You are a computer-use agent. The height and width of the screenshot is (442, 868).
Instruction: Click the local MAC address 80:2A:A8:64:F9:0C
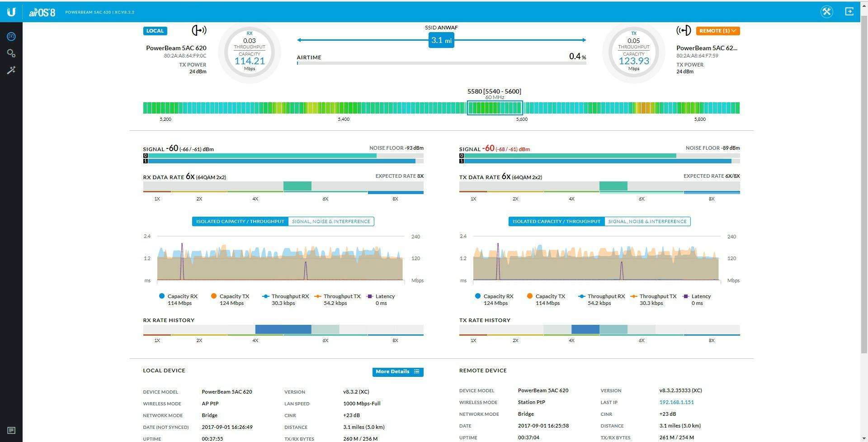point(185,56)
